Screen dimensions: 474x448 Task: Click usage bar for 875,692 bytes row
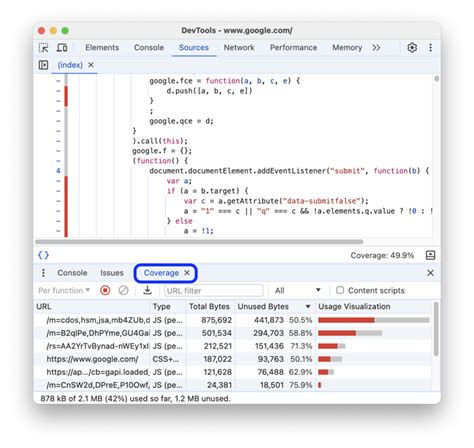[374, 320]
